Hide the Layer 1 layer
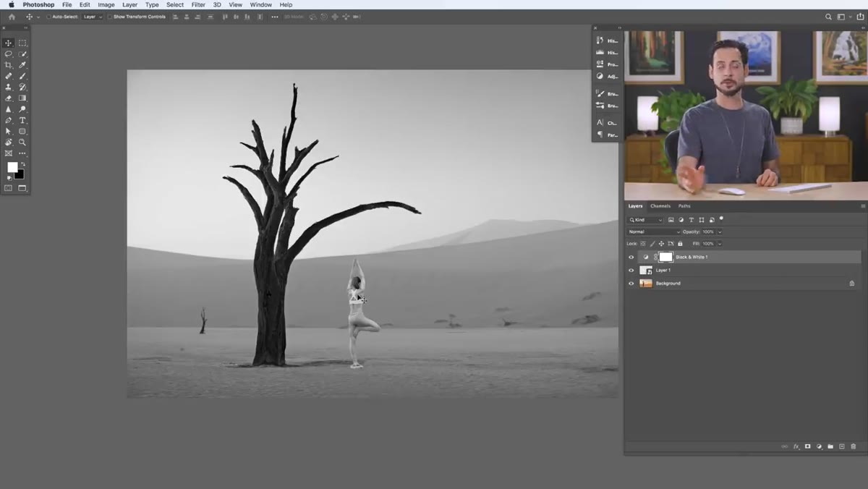This screenshot has height=489, width=868. pyautogui.click(x=631, y=270)
